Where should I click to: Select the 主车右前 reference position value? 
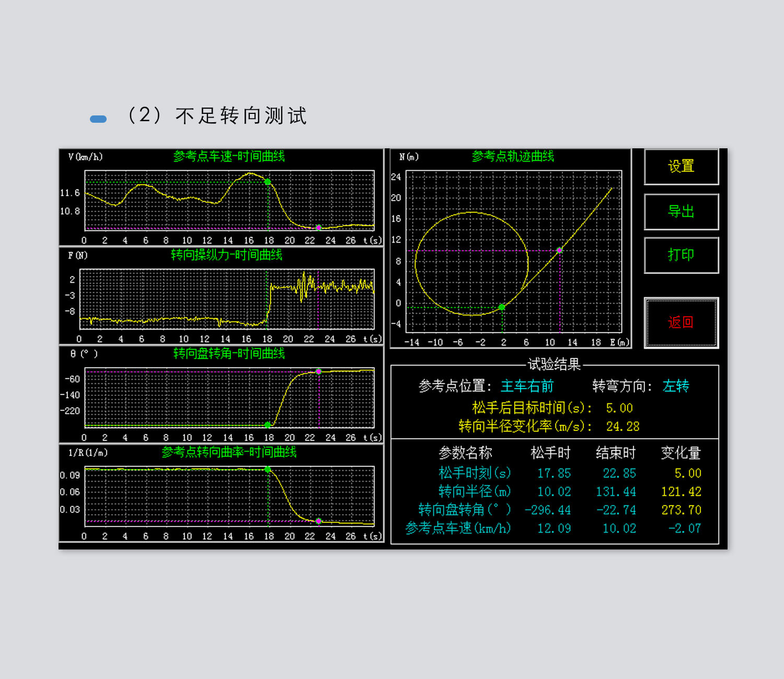[x=527, y=386]
